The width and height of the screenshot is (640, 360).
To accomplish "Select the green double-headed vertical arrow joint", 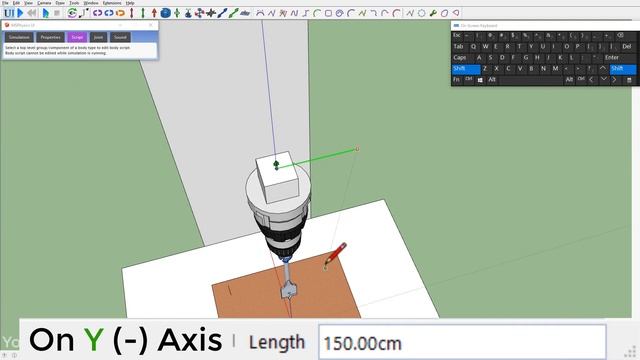I will (143, 13).
